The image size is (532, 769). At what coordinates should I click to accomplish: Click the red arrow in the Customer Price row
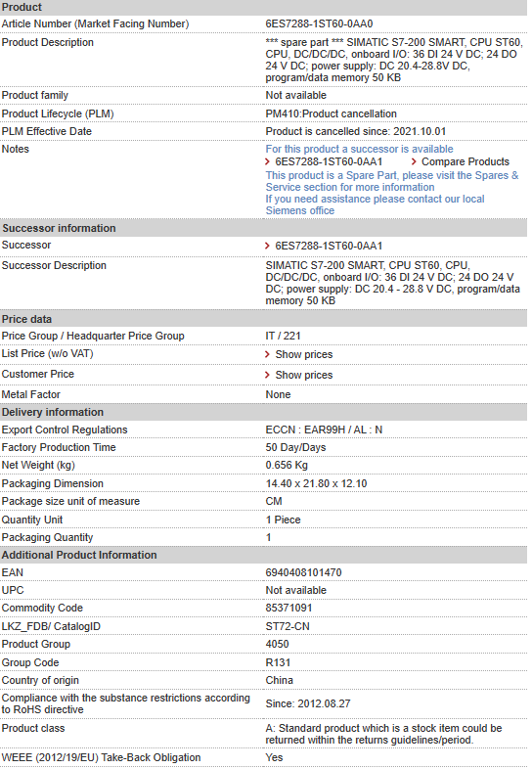click(267, 375)
